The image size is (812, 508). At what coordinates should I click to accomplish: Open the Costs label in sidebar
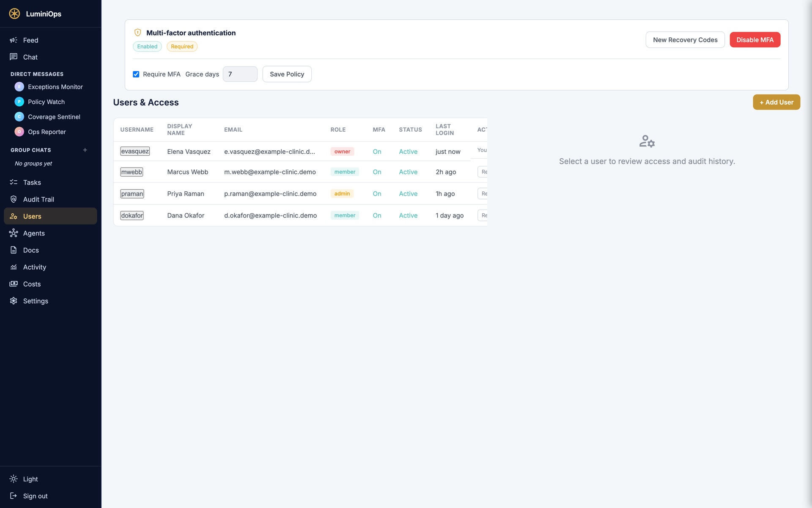point(32,284)
